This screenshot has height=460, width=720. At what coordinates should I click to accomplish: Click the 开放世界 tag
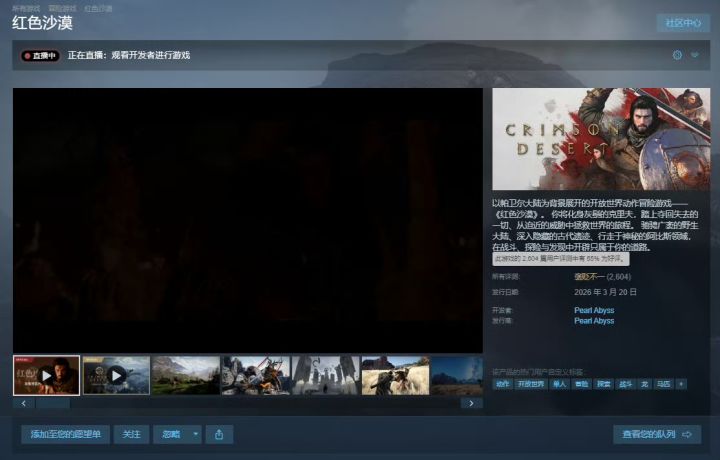(531, 384)
